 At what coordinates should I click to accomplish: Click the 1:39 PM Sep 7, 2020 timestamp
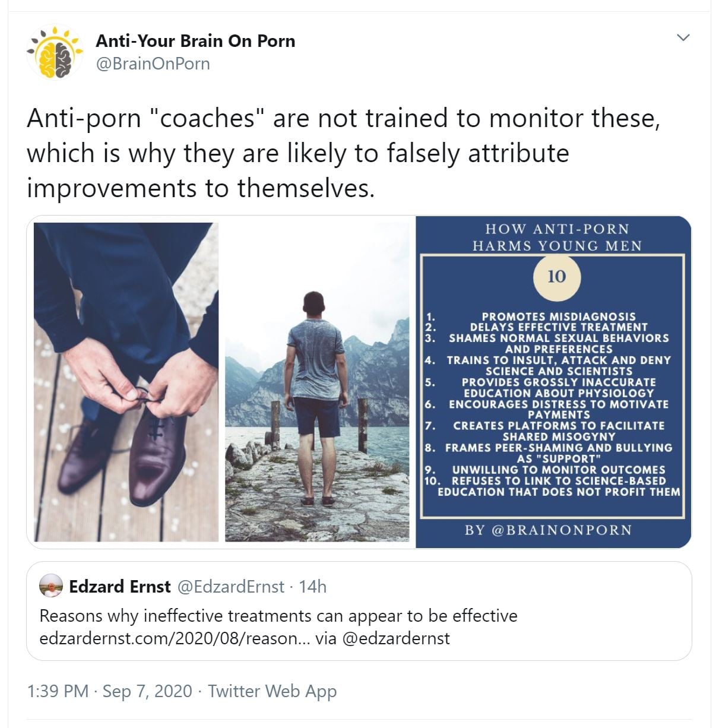pyautogui.click(x=110, y=691)
